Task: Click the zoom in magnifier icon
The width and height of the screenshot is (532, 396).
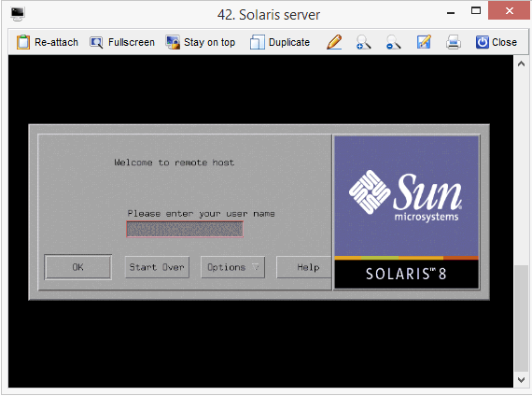Action: [363, 42]
